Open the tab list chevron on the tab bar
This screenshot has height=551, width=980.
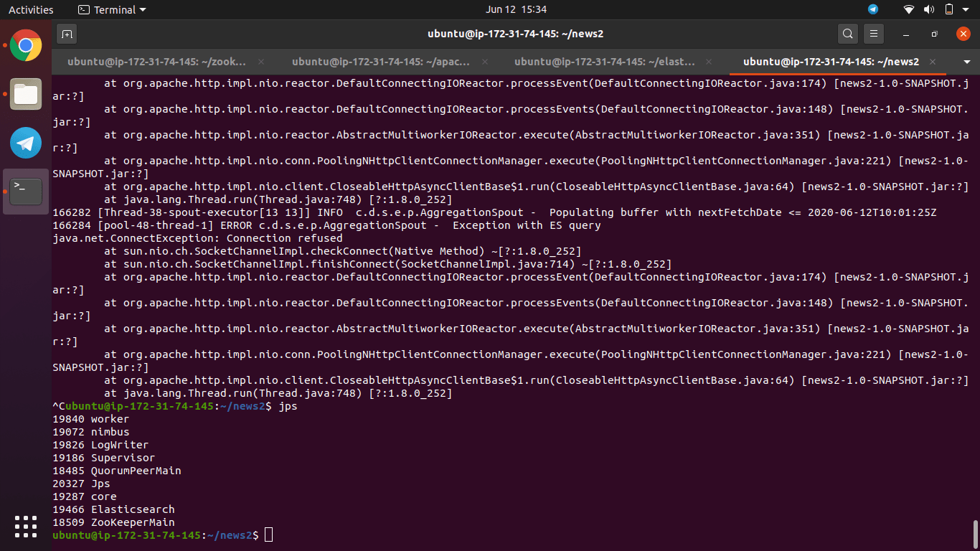966,62
